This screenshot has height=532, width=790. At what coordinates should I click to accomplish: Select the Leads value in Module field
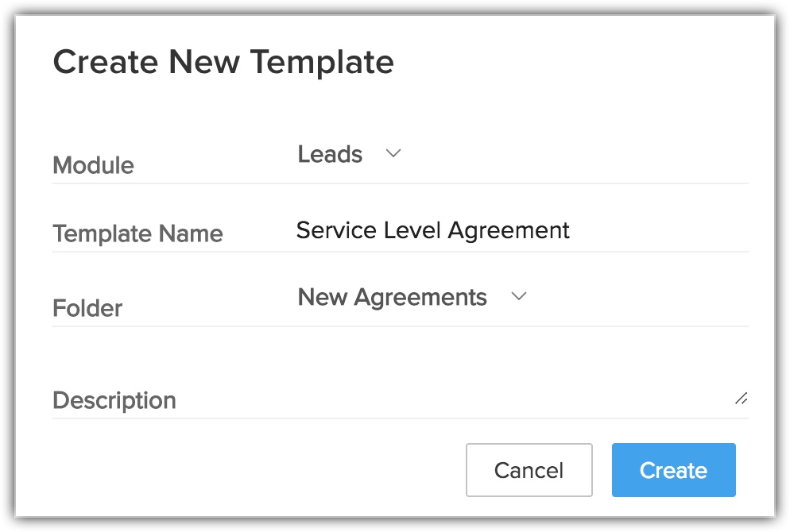(330, 154)
